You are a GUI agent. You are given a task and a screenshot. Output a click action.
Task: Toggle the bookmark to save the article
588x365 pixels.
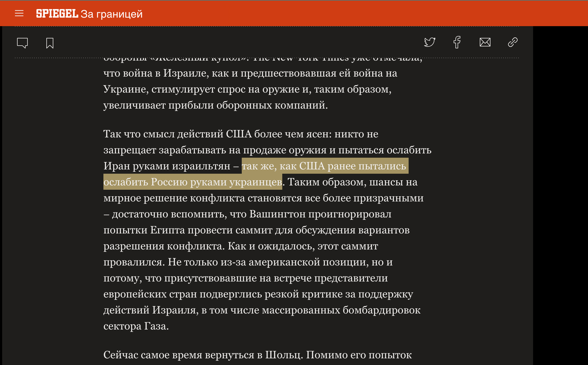click(x=50, y=43)
